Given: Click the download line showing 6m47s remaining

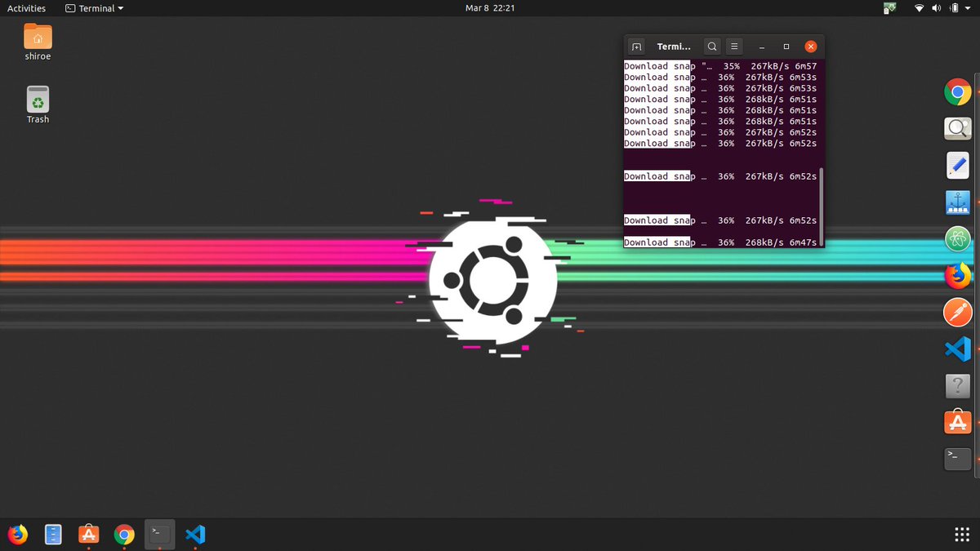Looking at the screenshot, I should click(x=720, y=242).
